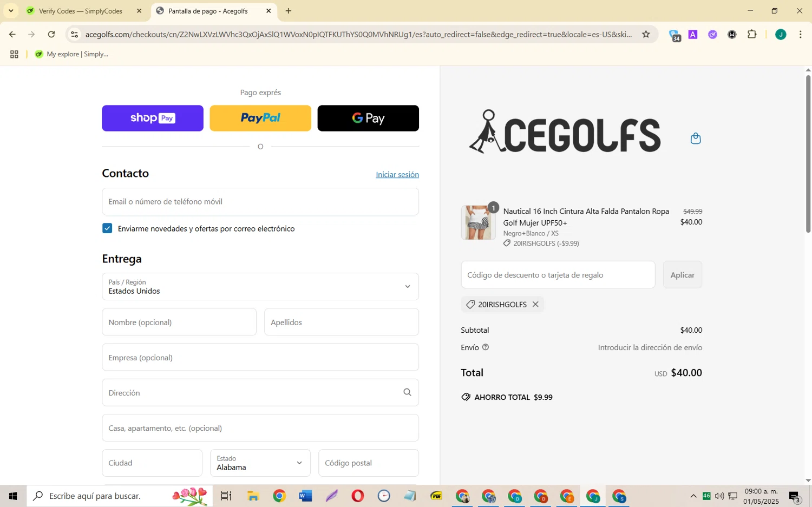Reload the current page
This screenshot has width=812, height=507.
[x=51, y=35]
